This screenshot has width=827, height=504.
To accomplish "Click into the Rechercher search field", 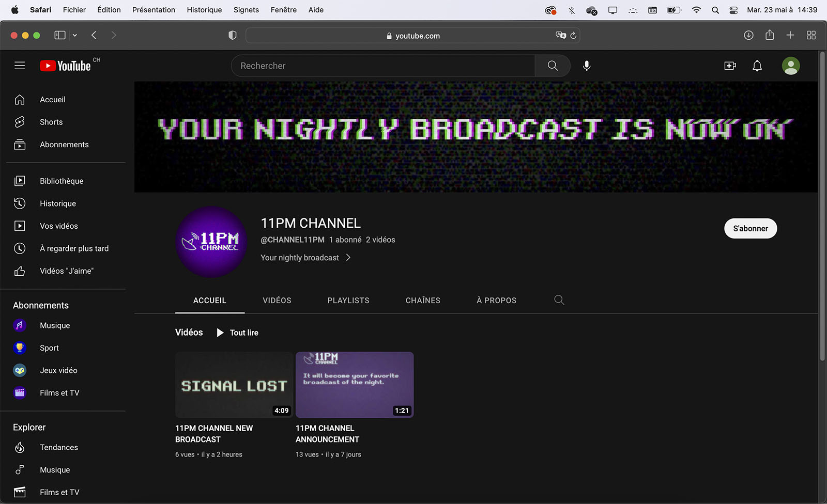I will pyautogui.click(x=382, y=66).
